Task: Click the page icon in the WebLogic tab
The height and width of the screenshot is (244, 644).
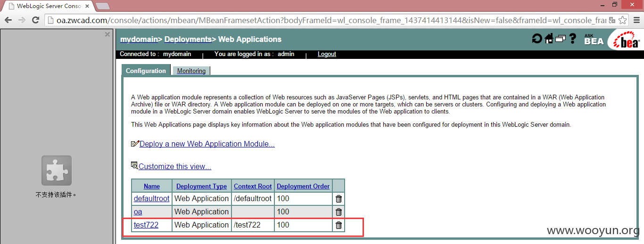Action: tap(10, 6)
